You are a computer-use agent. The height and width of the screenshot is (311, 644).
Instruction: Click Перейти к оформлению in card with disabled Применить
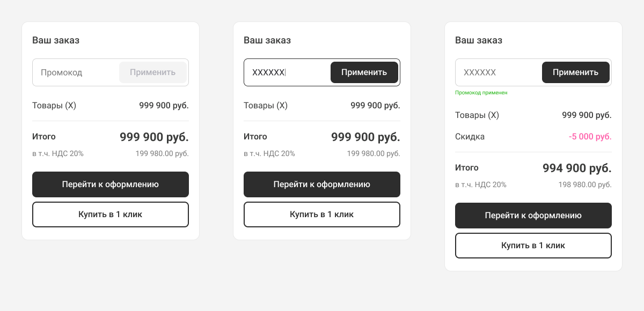click(x=111, y=184)
